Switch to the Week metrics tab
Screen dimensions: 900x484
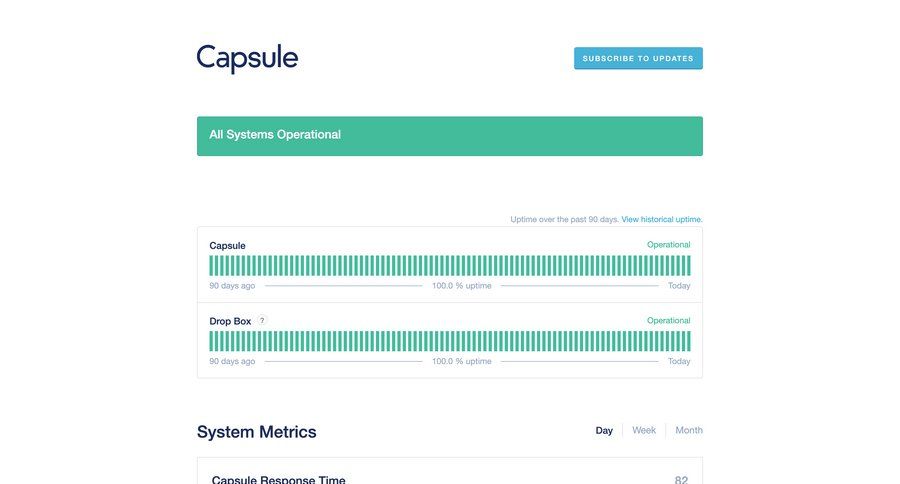(x=644, y=431)
